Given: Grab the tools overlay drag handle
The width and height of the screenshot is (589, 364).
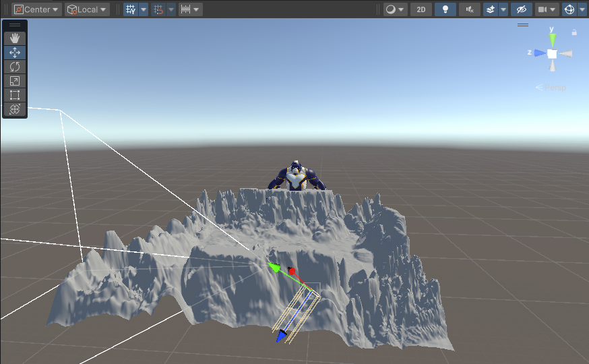Looking at the screenshot, I should [15, 25].
